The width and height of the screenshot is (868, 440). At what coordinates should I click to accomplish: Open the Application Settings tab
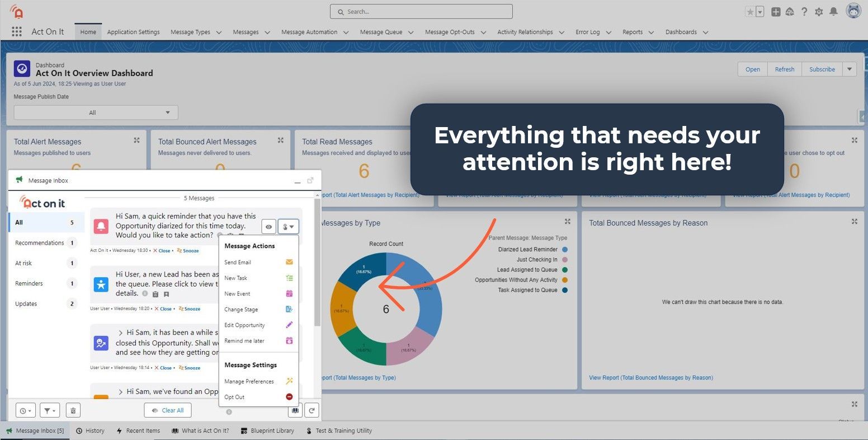133,32
